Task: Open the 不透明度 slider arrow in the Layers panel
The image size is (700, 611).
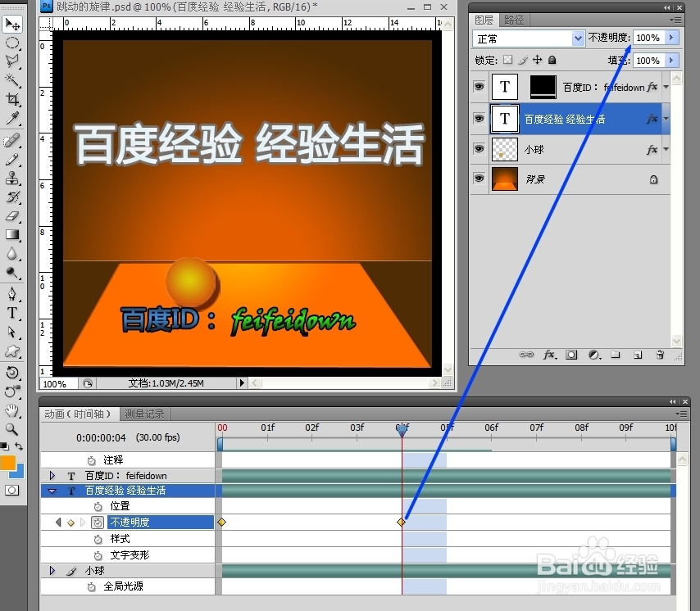Action: tap(671, 38)
